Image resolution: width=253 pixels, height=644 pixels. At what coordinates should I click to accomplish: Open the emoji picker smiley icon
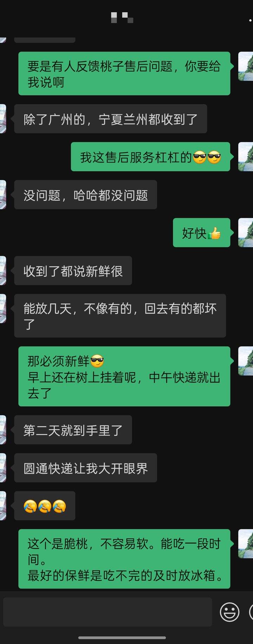click(x=229, y=612)
